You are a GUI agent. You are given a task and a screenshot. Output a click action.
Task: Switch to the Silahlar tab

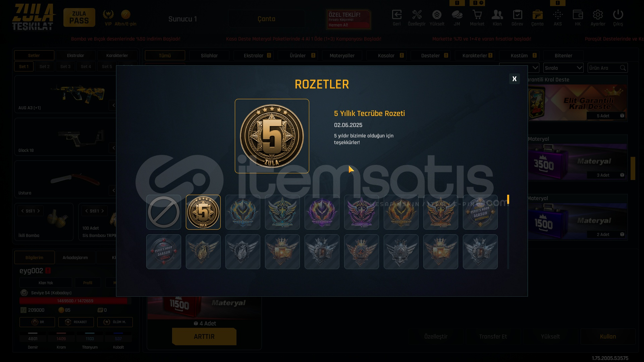click(209, 56)
